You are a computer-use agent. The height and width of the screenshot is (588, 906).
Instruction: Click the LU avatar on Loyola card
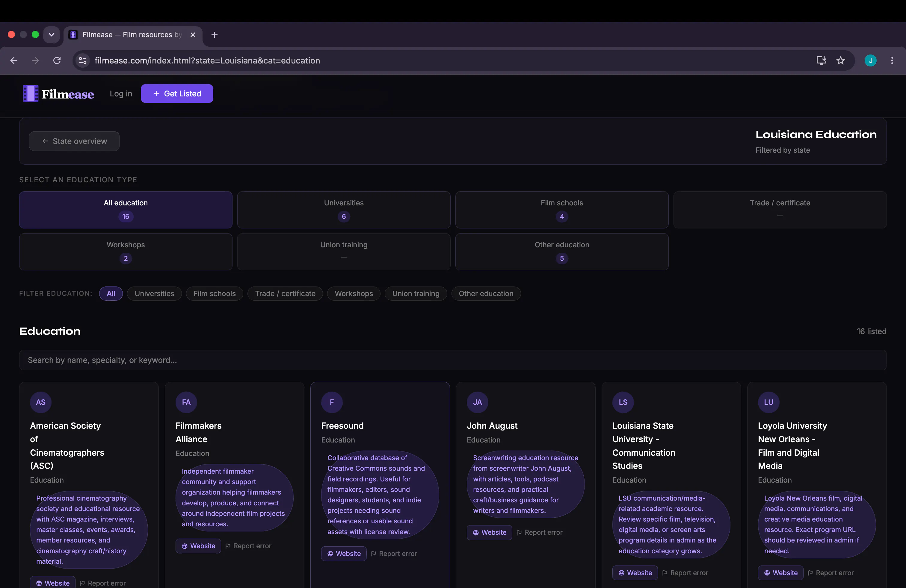(x=768, y=402)
